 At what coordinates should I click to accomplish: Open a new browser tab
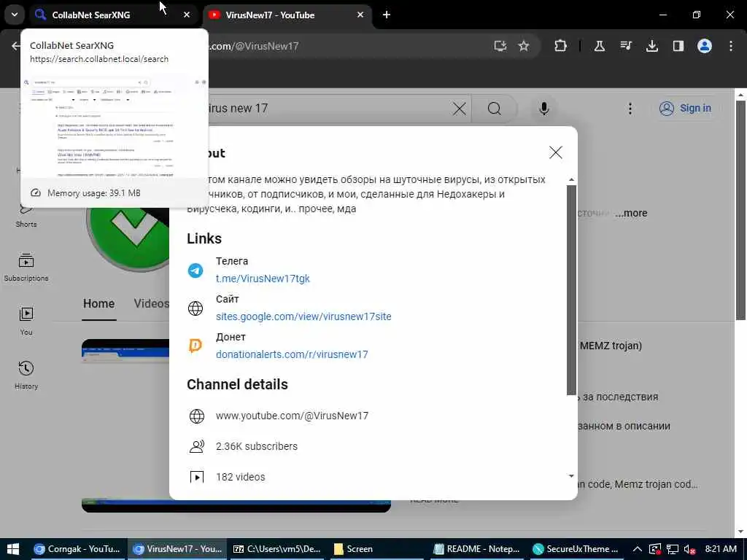point(387,15)
